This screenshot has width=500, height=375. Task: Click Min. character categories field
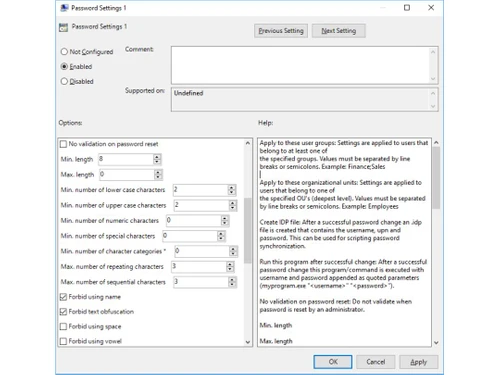click(x=202, y=251)
